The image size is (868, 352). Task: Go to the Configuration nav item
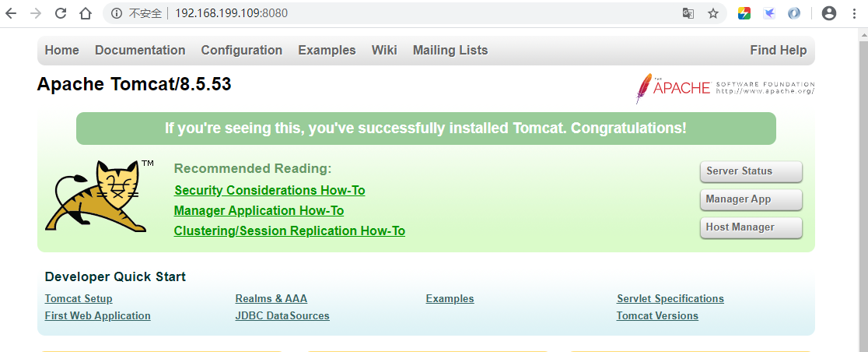241,50
